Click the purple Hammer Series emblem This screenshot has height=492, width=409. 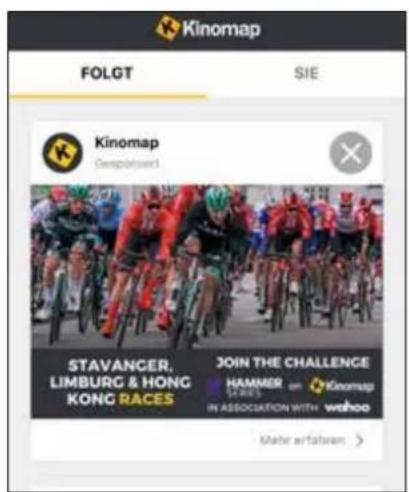(x=214, y=386)
